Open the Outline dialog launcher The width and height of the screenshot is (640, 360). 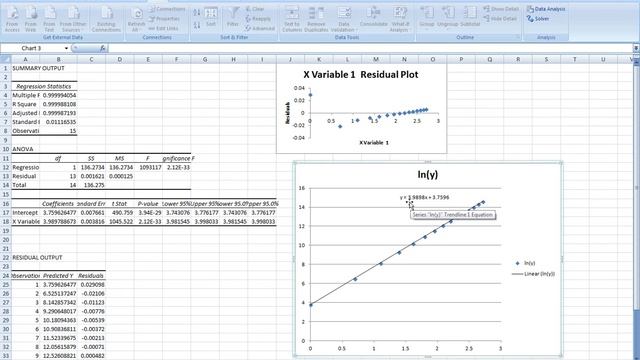(x=518, y=37)
